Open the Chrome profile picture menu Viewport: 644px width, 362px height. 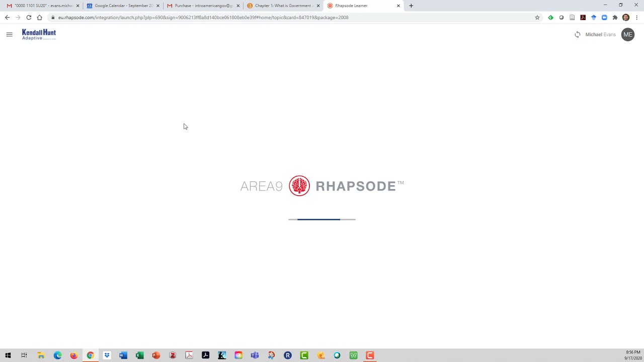(x=626, y=18)
